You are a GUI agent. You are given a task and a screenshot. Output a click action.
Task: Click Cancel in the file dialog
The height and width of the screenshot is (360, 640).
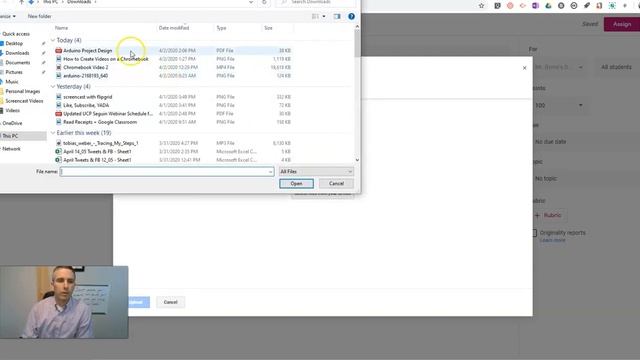click(336, 184)
